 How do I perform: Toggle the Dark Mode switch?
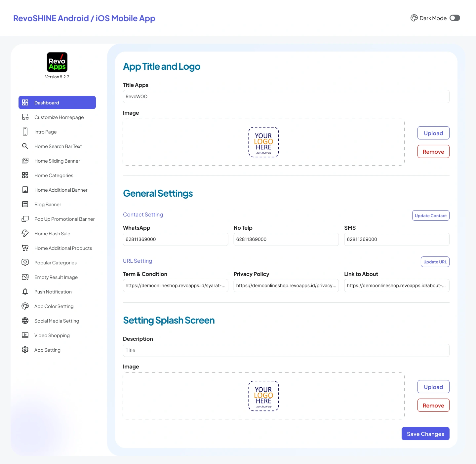[x=455, y=18]
